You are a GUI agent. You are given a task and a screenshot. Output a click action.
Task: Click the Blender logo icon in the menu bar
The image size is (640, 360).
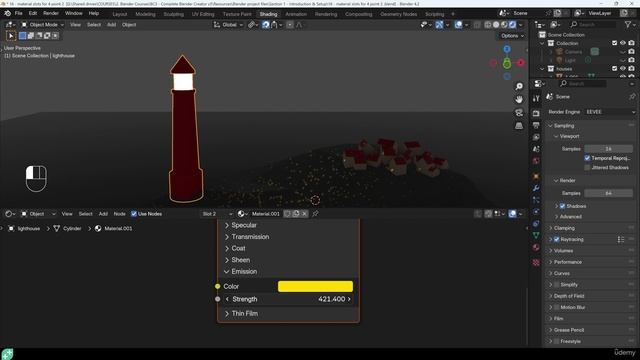(x=7, y=13)
